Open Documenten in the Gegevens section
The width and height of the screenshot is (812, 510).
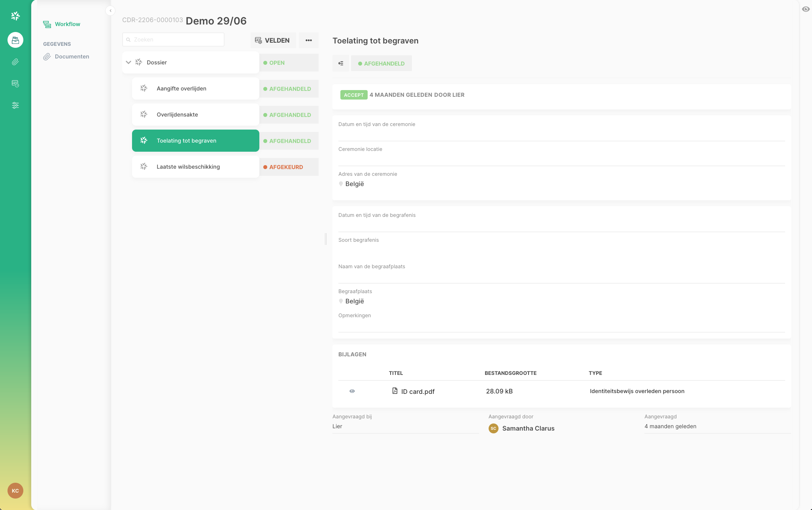pyautogui.click(x=72, y=56)
